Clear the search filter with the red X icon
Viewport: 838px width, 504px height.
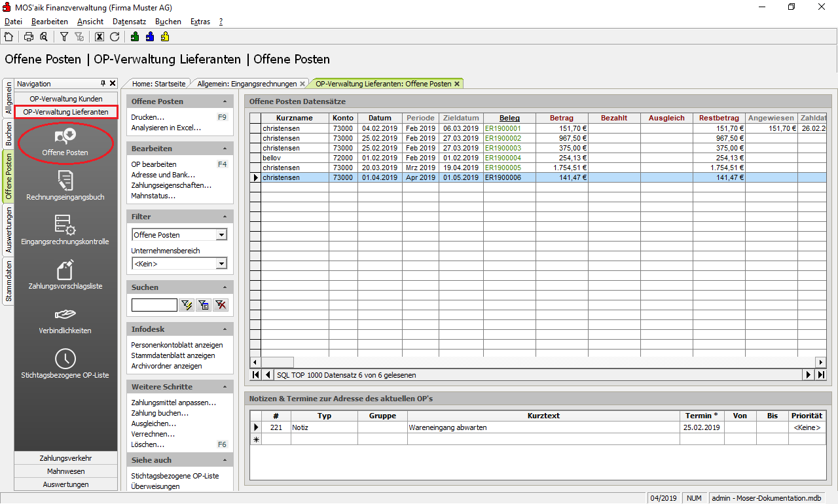point(221,305)
